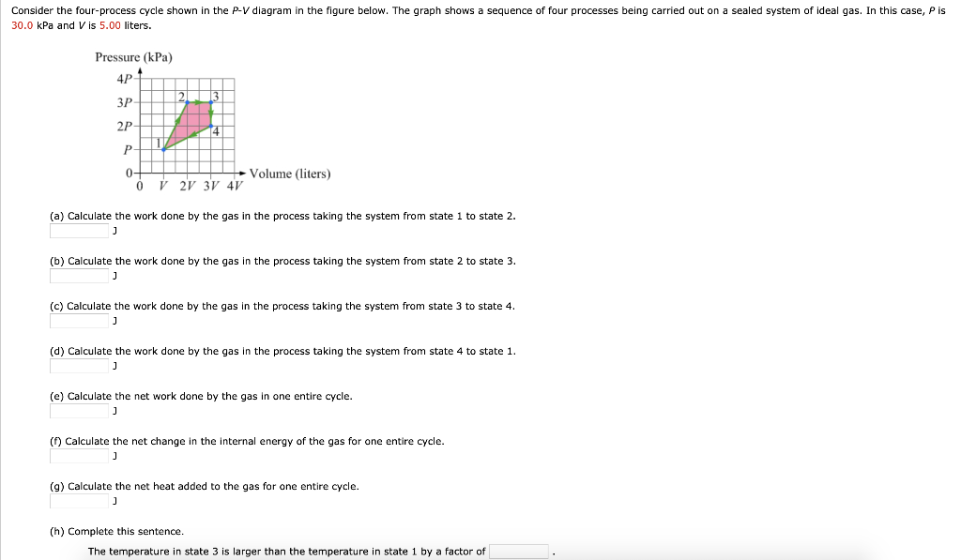
Task: Click the net work answer box for part (e)
Action: coord(78,410)
